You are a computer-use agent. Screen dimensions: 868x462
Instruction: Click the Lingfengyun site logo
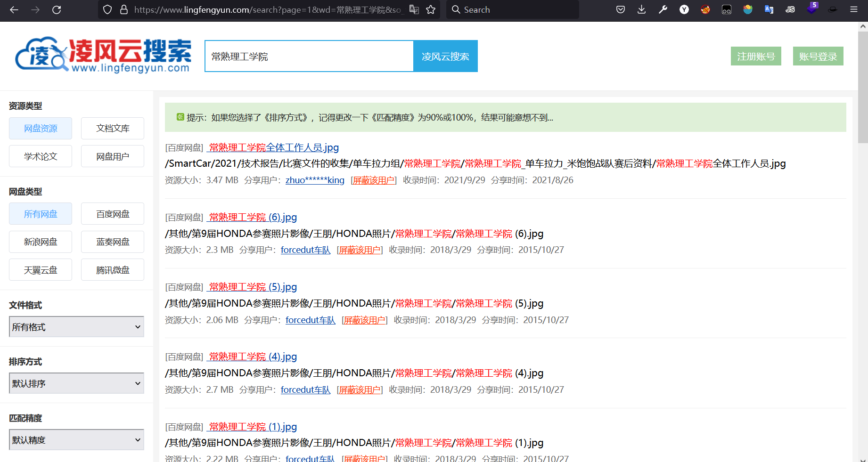click(103, 55)
